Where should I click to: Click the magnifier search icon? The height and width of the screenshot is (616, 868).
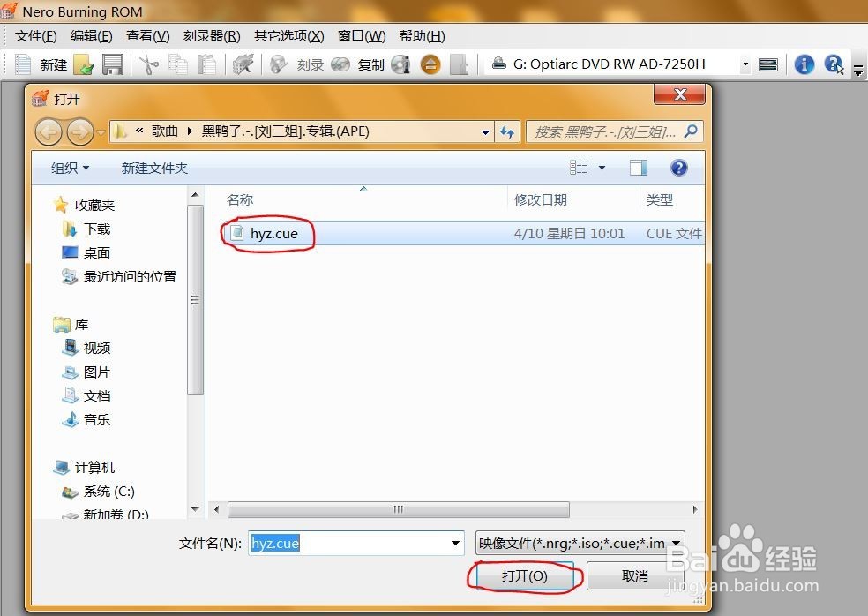[691, 131]
